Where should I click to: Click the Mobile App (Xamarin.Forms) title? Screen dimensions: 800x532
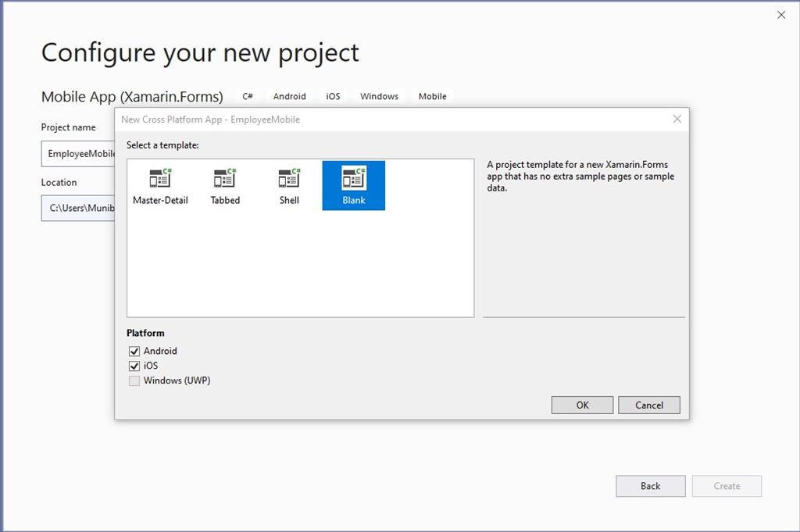132,96
